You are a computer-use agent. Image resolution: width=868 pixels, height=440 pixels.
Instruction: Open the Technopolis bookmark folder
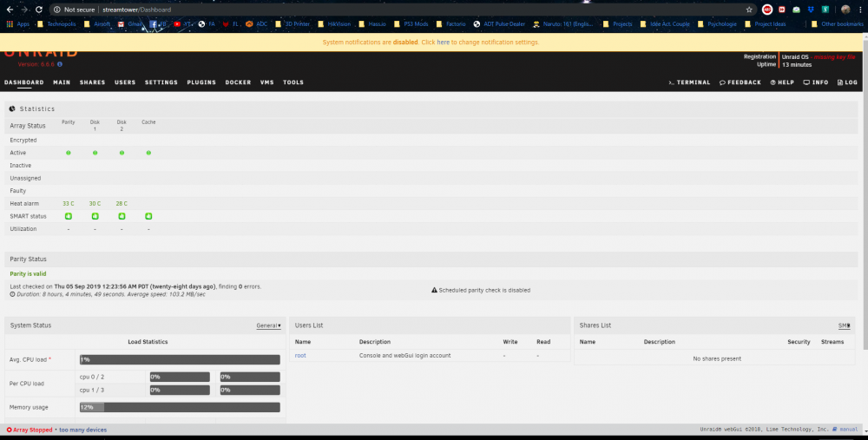(x=56, y=24)
